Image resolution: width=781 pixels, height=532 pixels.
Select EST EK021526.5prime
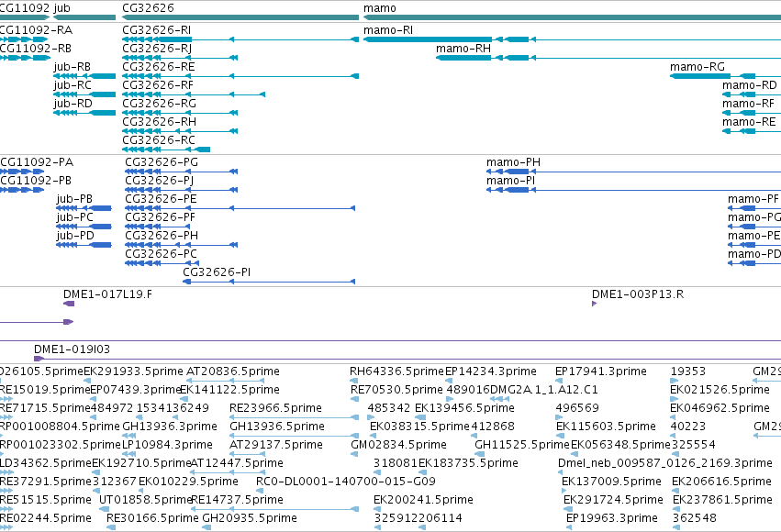[x=720, y=390]
